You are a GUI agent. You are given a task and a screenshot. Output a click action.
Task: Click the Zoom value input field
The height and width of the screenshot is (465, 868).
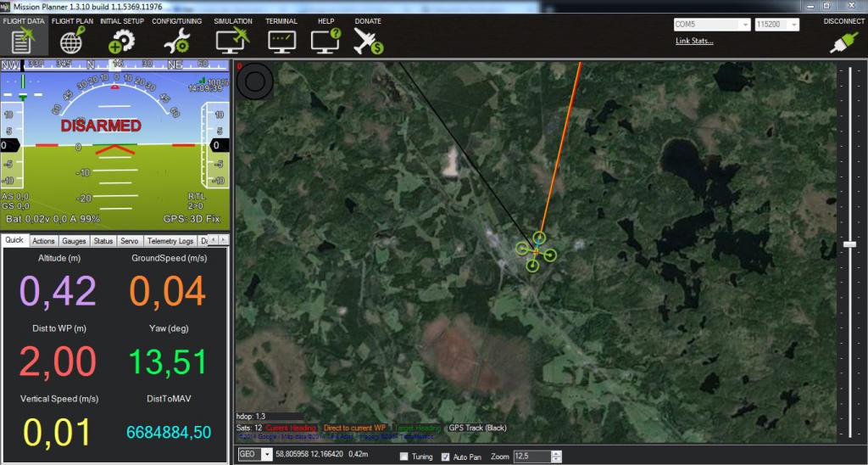[532, 457]
